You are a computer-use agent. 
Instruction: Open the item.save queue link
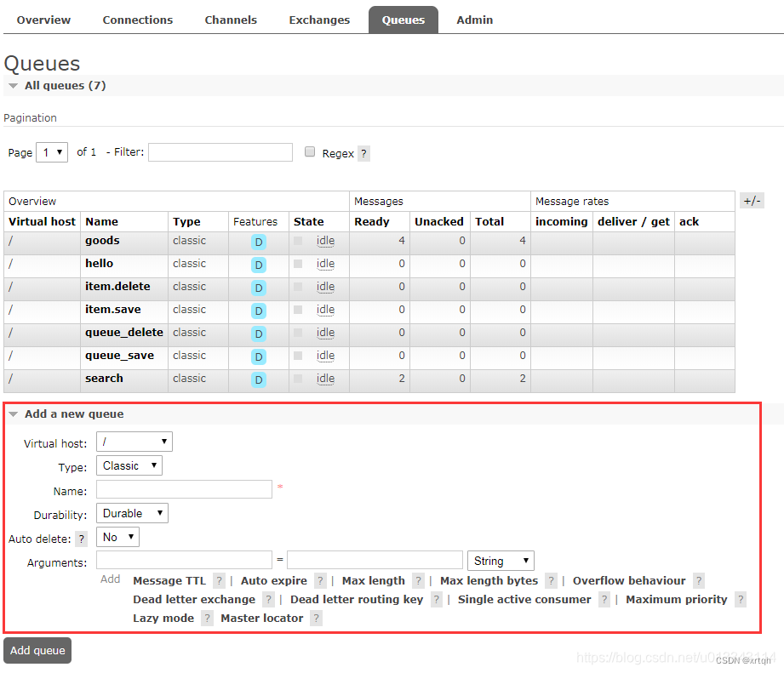[113, 309]
